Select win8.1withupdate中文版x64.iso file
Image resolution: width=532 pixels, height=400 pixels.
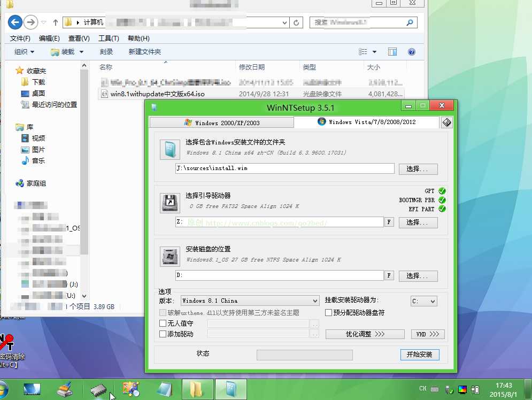pos(251,94)
